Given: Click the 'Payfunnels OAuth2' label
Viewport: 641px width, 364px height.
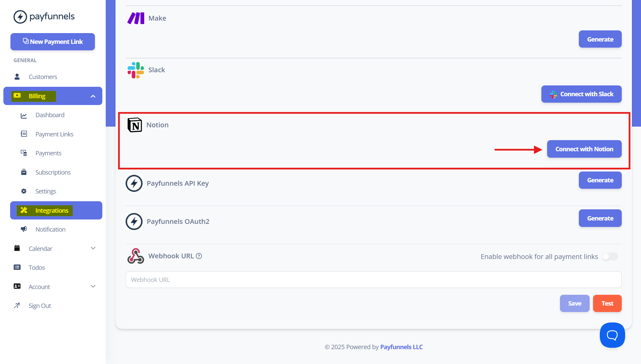Looking at the screenshot, I should click(x=178, y=222).
